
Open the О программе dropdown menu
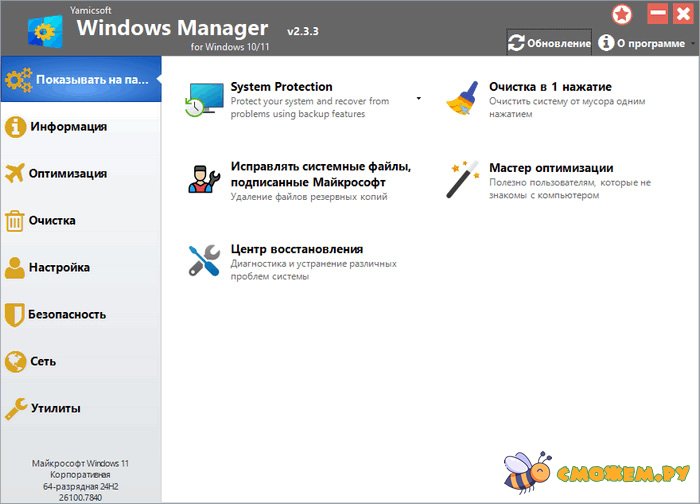[x=647, y=43]
